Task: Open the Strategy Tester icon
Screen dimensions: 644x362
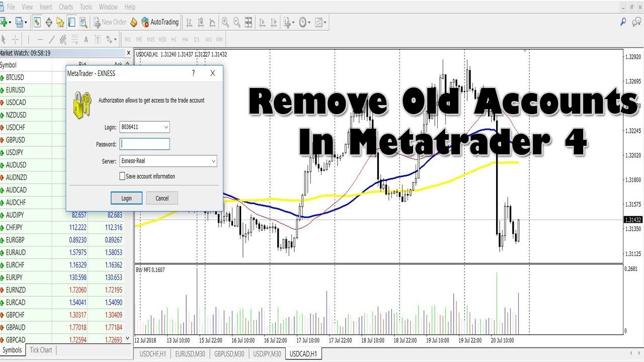Action: (x=83, y=22)
